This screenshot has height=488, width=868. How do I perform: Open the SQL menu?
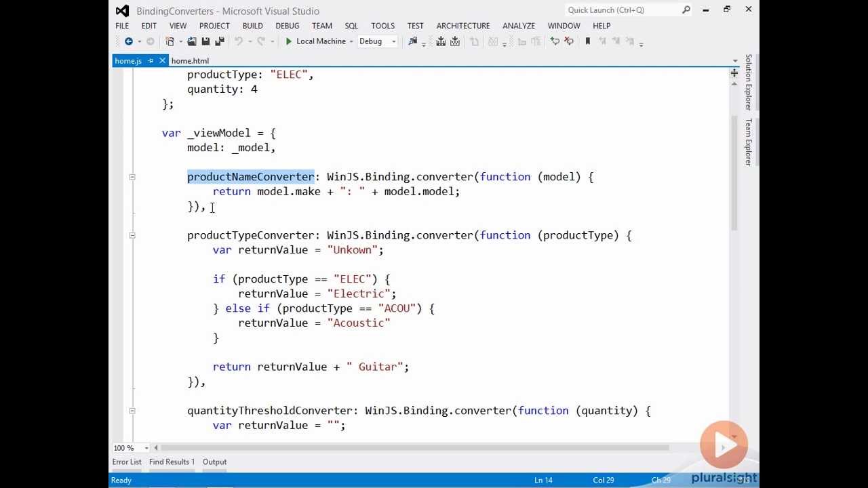(351, 26)
